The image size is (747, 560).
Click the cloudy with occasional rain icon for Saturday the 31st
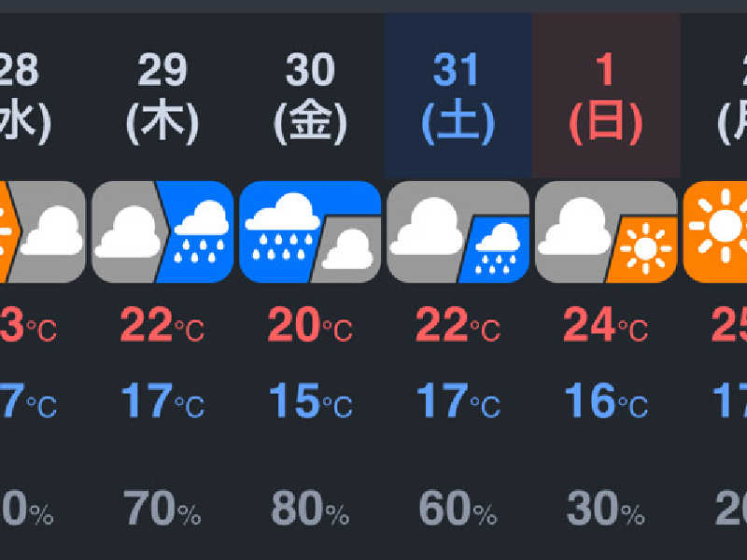pos(458,231)
